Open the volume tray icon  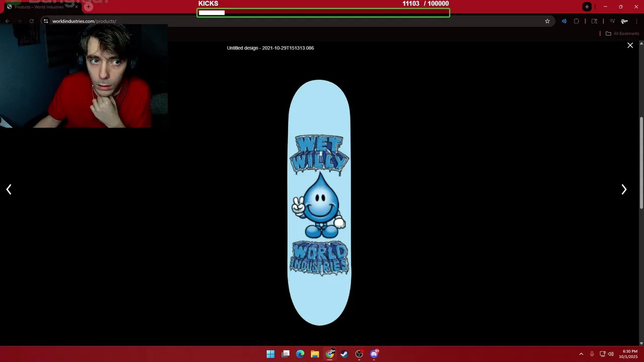click(x=611, y=354)
